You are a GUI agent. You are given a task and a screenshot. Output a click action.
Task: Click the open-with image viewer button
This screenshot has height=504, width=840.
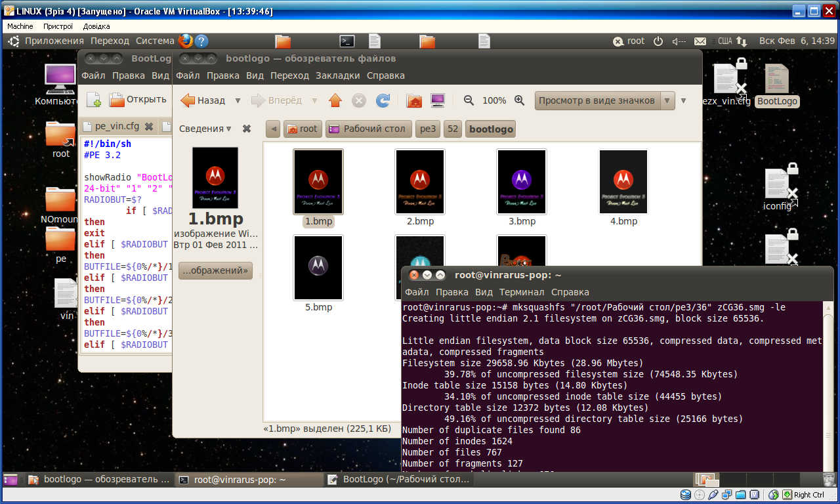(215, 270)
